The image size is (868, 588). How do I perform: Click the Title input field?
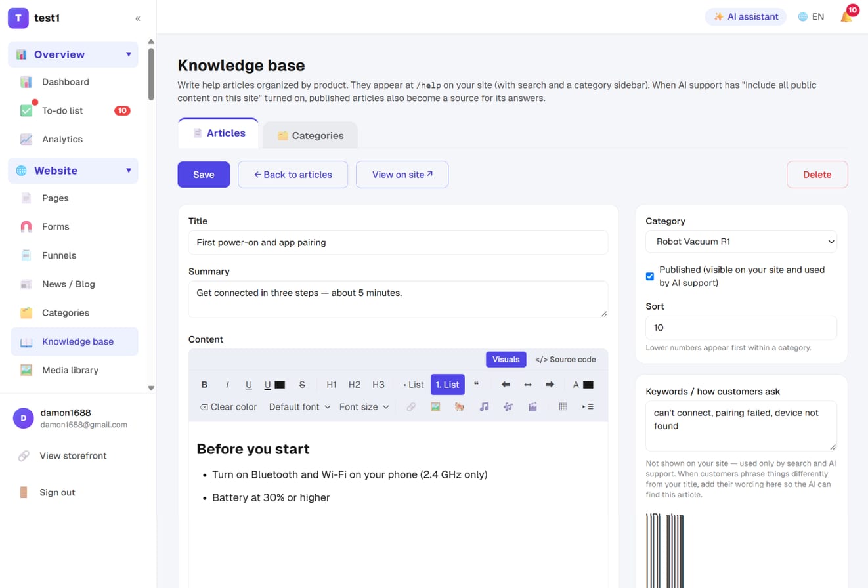(x=398, y=242)
